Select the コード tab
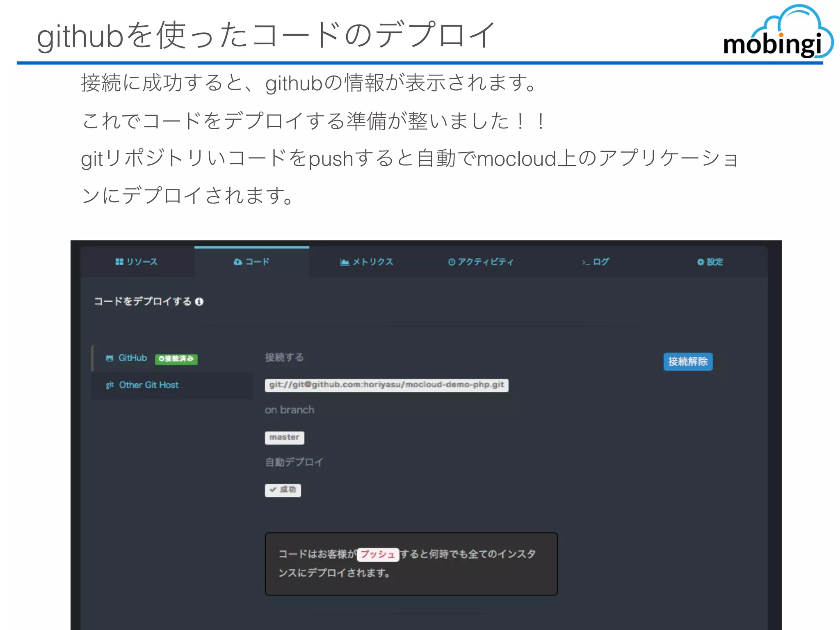Screen dimensions: 840x630 coord(251,262)
